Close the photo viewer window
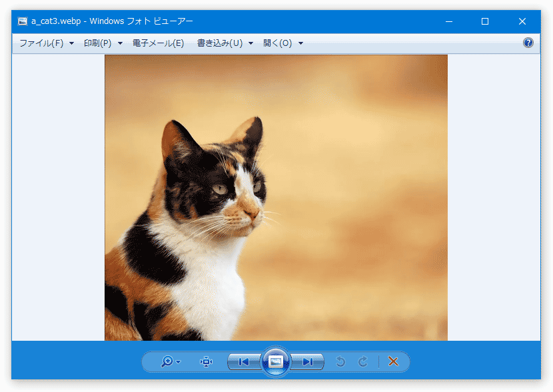 [522, 21]
